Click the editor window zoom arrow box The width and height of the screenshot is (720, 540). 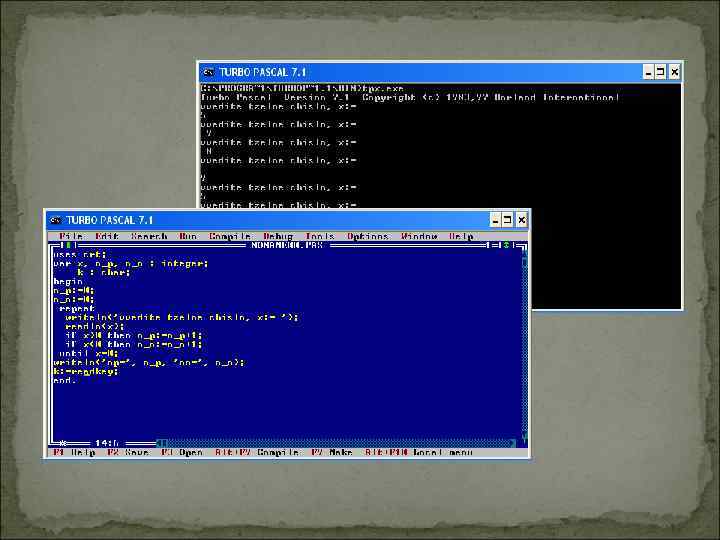click(x=506, y=246)
